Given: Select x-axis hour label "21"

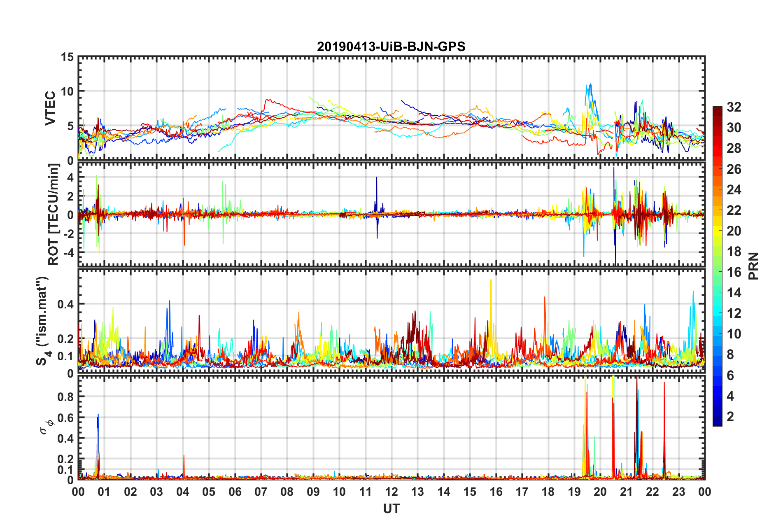Looking at the screenshot, I should click(x=627, y=492).
